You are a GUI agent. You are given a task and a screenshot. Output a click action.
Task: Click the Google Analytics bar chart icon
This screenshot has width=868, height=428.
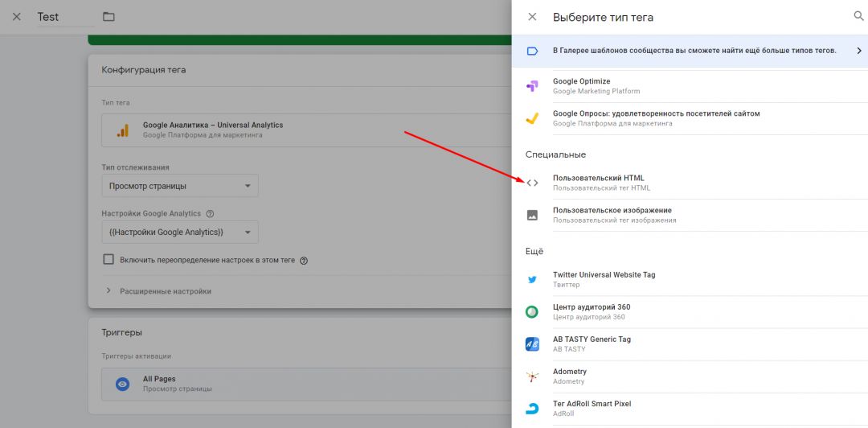(122, 130)
